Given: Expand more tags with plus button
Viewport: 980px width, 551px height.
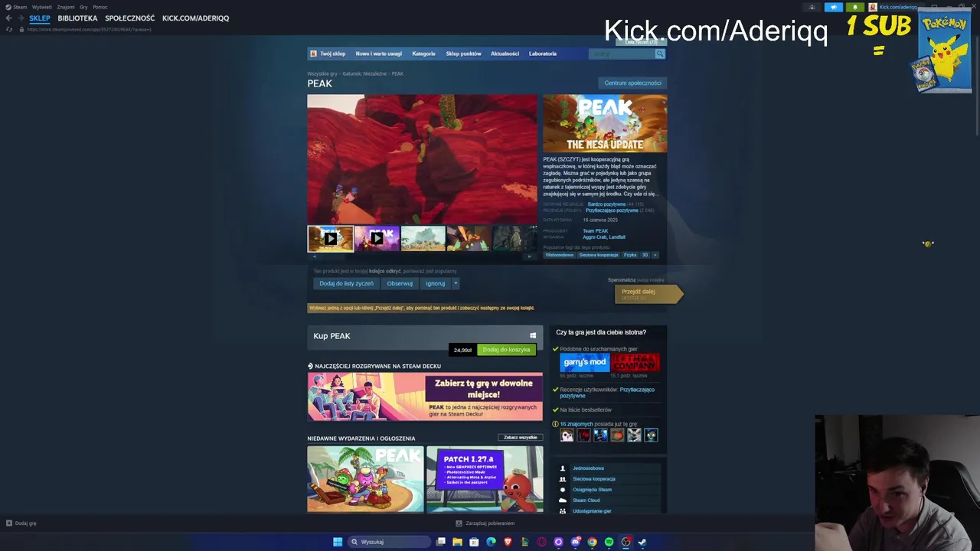Looking at the screenshot, I should pos(655,255).
